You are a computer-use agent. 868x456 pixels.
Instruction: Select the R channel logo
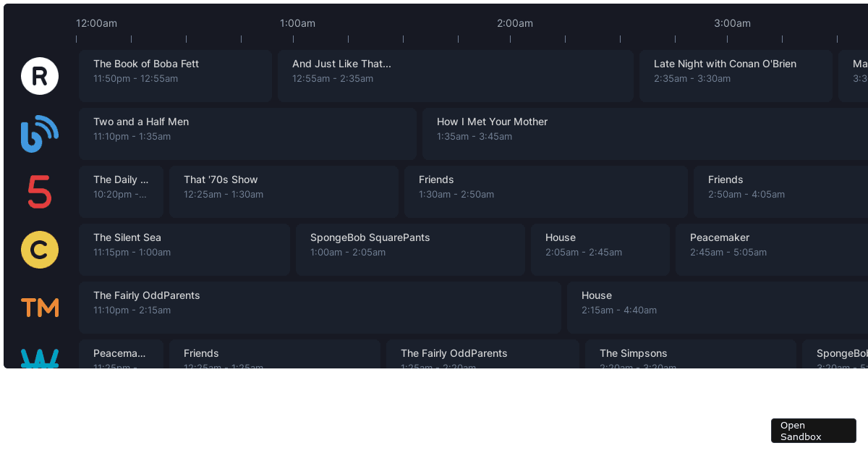pos(40,76)
